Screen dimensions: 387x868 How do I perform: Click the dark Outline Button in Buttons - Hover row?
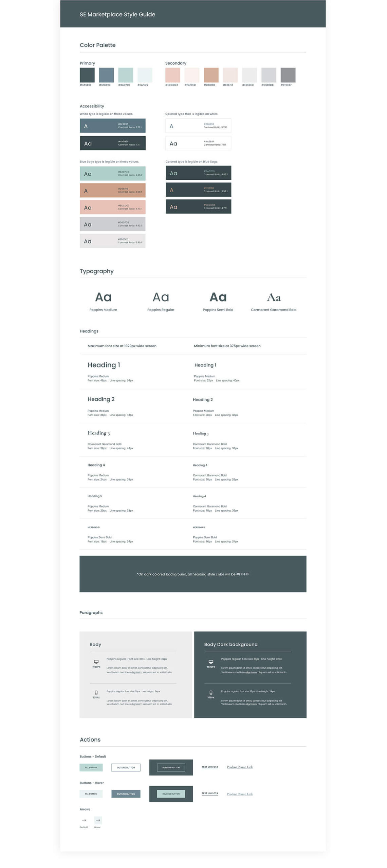[x=126, y=793]
